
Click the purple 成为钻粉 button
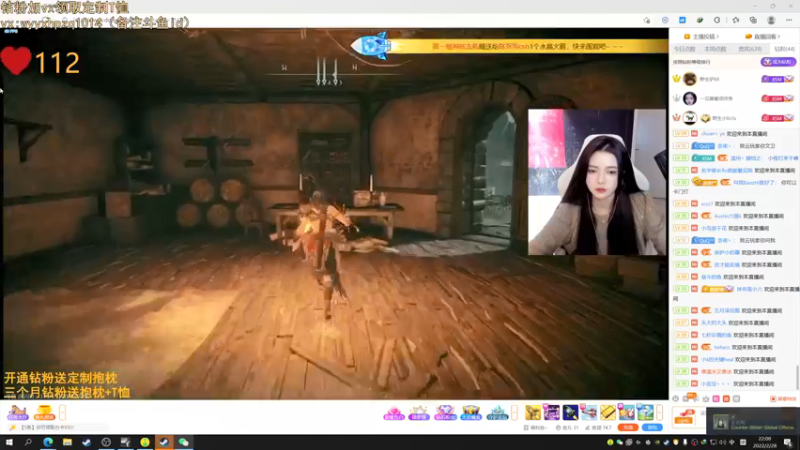tap(778, 62)
